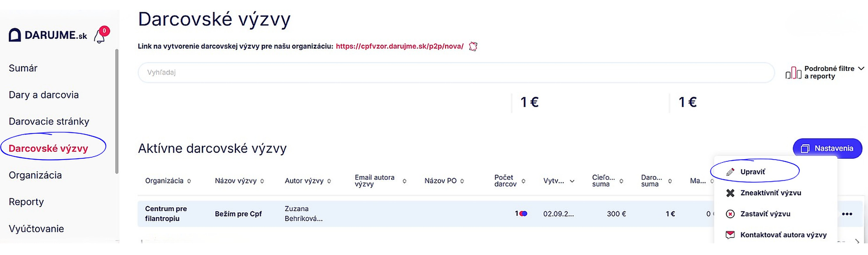Click the DARUJME.sk logo
868x255 pixels.
point(48,35)
